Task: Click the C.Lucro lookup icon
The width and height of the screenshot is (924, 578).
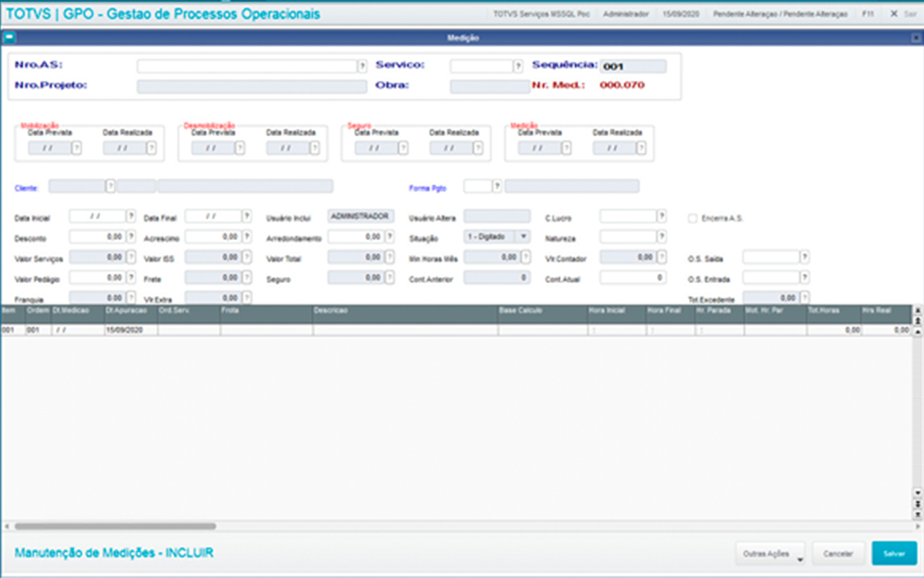Action: point(661,216)
